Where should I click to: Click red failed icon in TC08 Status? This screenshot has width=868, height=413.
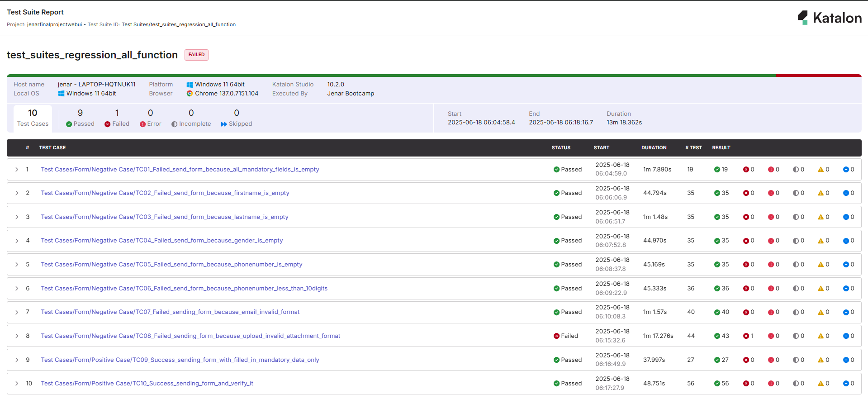click(x=556, y=336)
